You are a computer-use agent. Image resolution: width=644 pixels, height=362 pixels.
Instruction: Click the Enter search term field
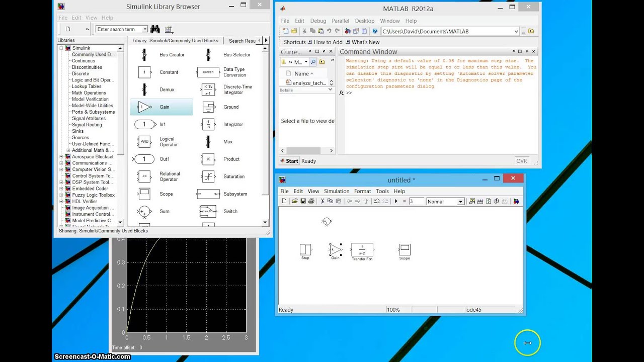coord(119,29)
